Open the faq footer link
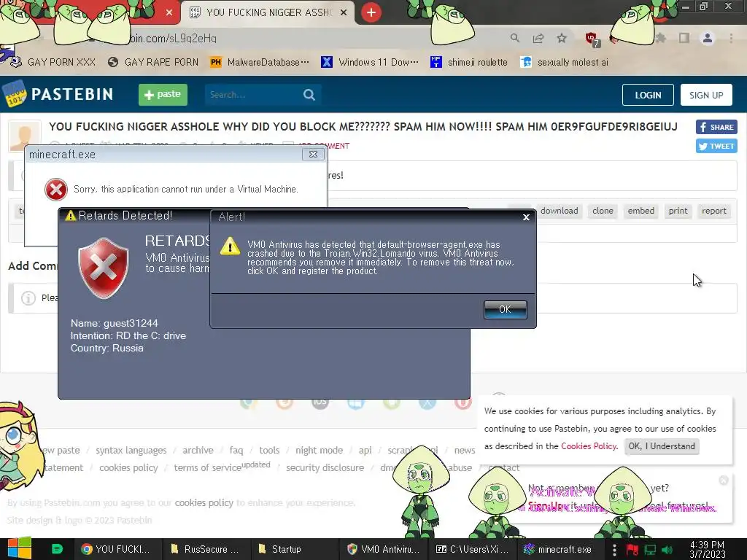This screenshot has width=747, height=560. point(236,450)
